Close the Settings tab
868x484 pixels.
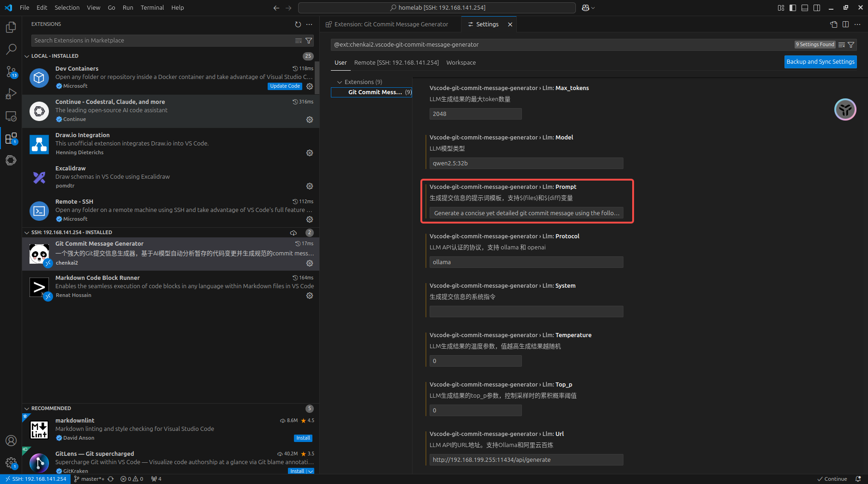pyautogui.click(x=510, y=24)
